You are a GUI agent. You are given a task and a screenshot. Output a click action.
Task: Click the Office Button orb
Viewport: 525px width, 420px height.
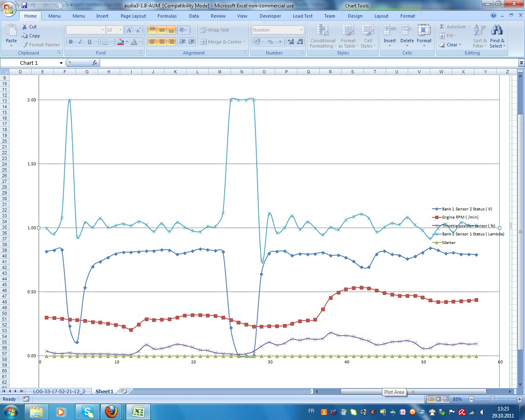[9, 9]
